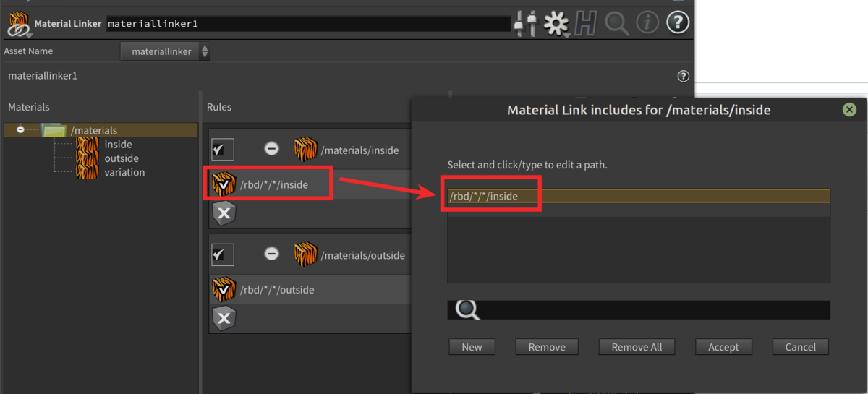The image size is (868, 394).
Task: Select the outside material
Action: click(122, 158)
